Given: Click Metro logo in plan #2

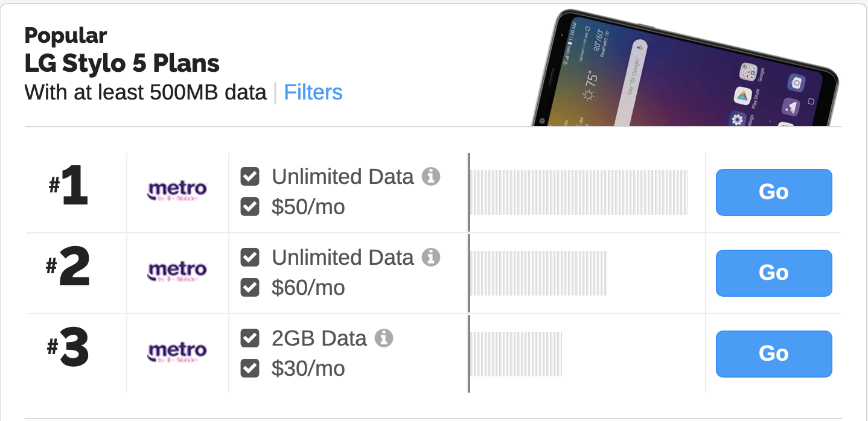Looking at the screenshot, I should [177, 272].
